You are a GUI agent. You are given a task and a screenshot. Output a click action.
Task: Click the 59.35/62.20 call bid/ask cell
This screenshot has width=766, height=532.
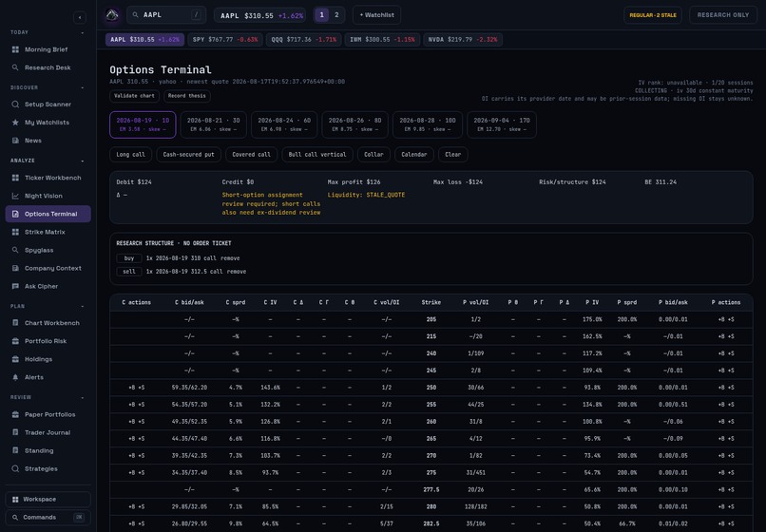pos(189,388)
